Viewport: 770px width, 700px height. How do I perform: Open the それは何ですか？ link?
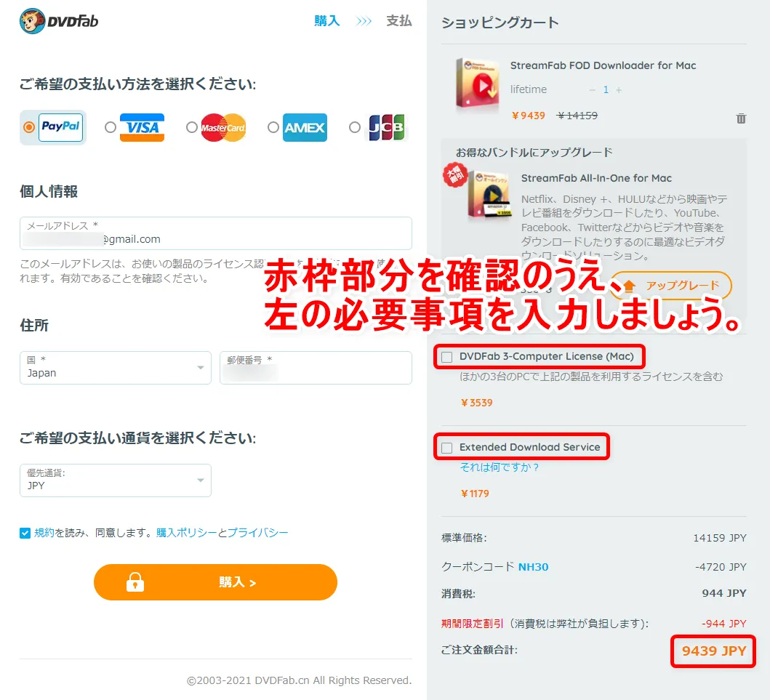pos(500,467)
